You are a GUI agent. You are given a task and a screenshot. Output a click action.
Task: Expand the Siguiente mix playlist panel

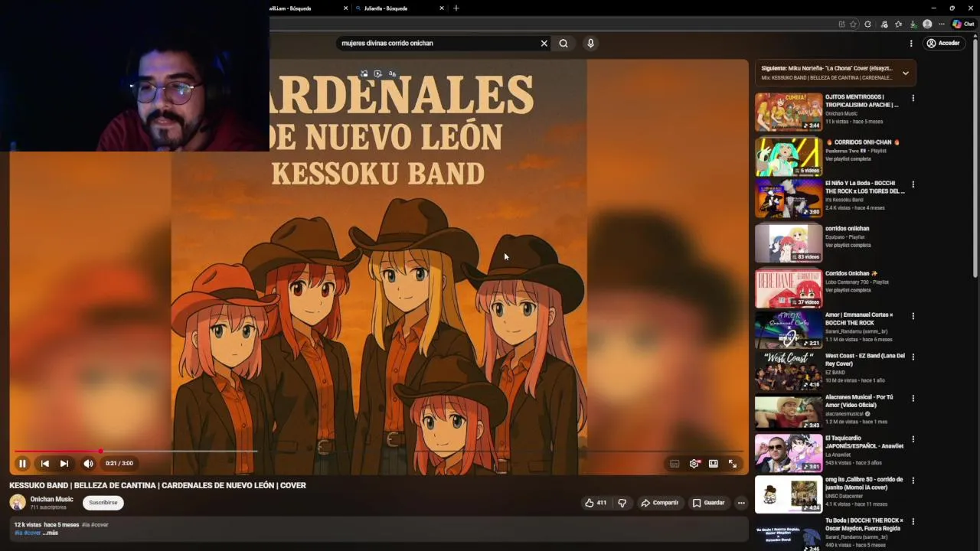coord(905,73)
